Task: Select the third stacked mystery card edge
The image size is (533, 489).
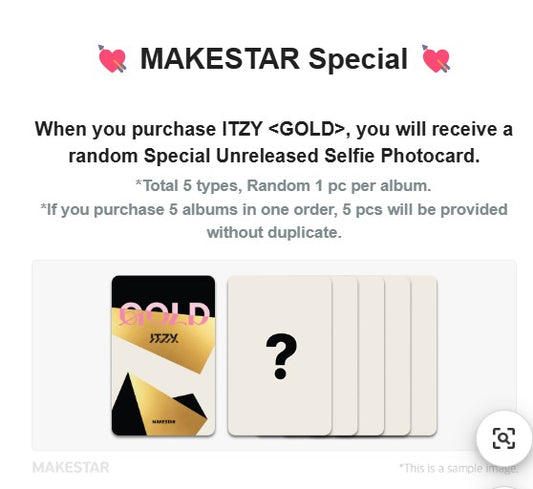Action: click(x=372, y=356)
